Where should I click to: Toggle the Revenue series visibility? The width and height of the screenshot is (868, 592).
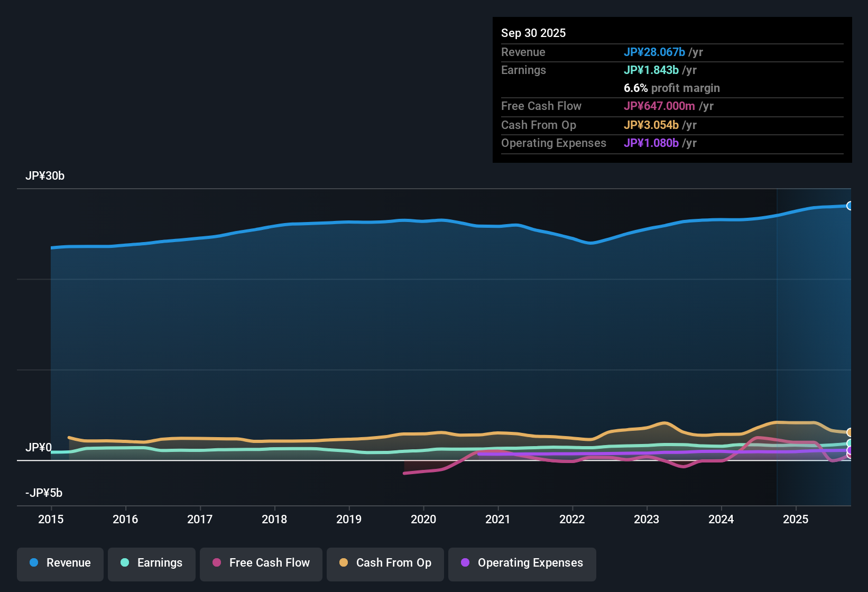coord(60,563)
